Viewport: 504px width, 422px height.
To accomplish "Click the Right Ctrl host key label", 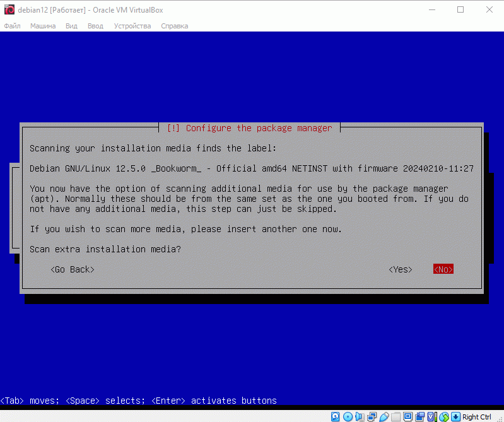I will [x=476, y=417].
